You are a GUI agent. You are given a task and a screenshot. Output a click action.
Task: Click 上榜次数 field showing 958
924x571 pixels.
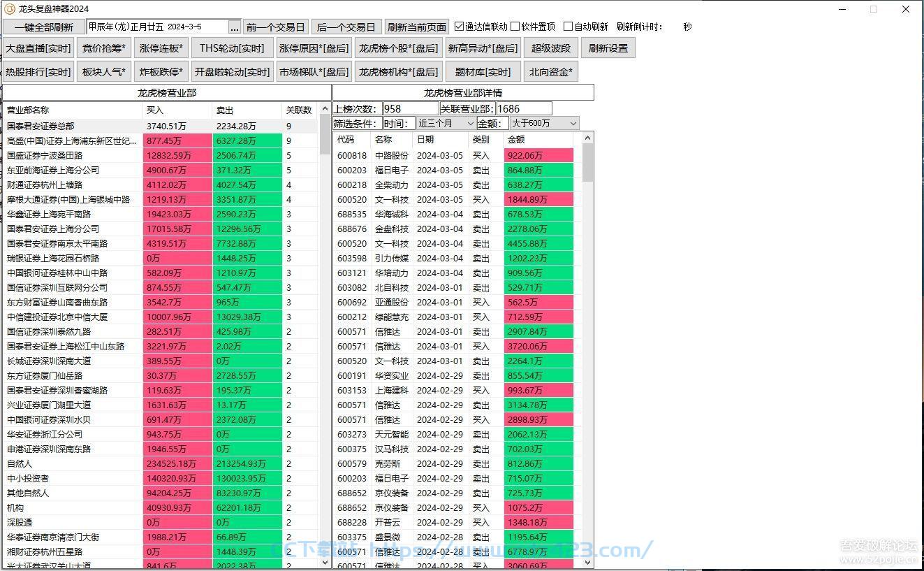coord(411,109)
